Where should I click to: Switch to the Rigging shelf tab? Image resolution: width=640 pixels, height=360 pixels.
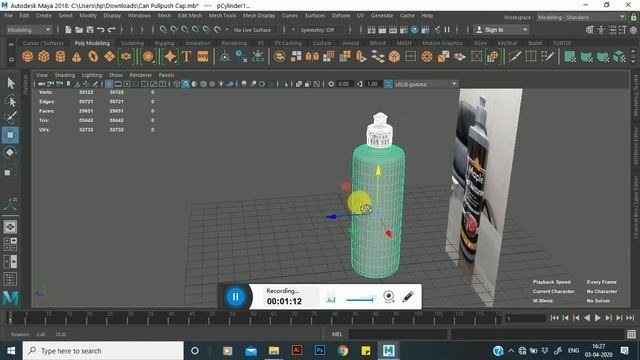pos(164,43)
